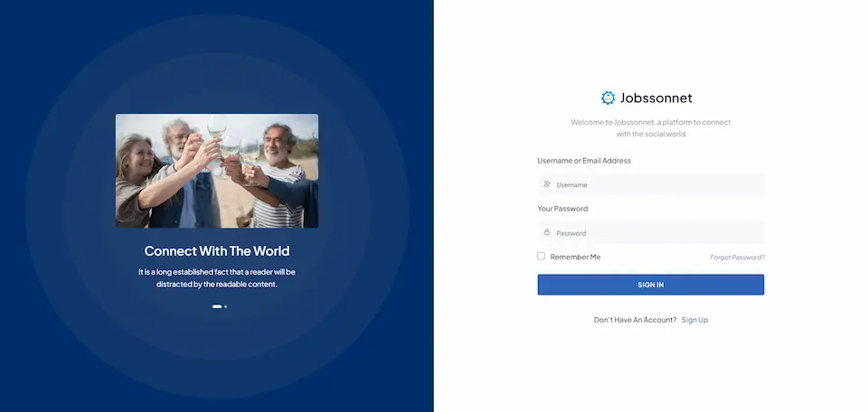868x412 pixels.
Task: Focus the Username input field
Action: 650,184
